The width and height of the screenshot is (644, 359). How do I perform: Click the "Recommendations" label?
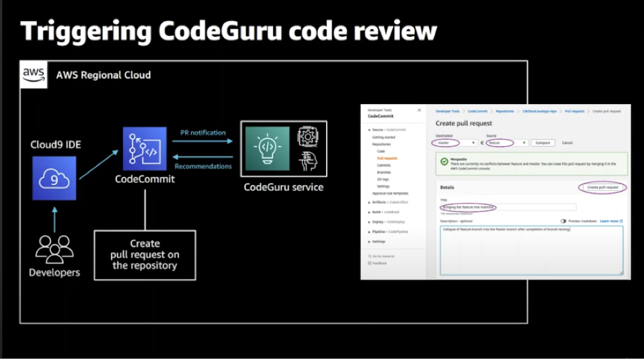[203, 166]
